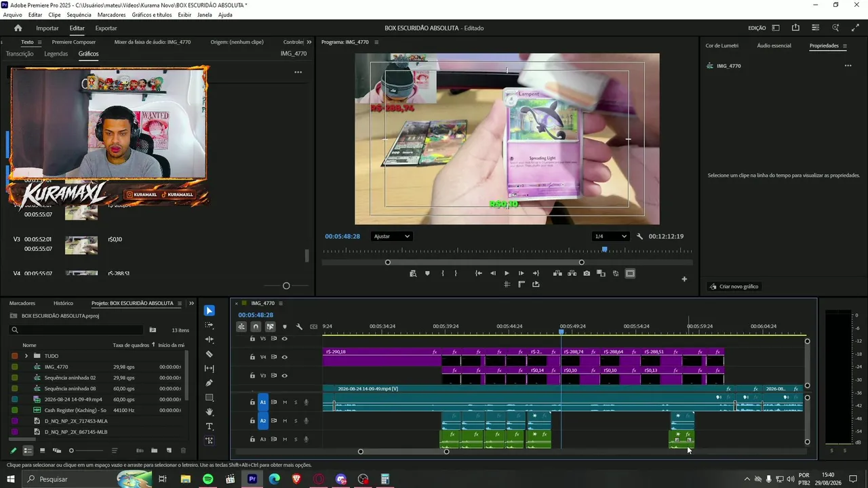This screenshot has width=868, height=488.
Task: Select the Hand tool
Action: tap(210, 411)
